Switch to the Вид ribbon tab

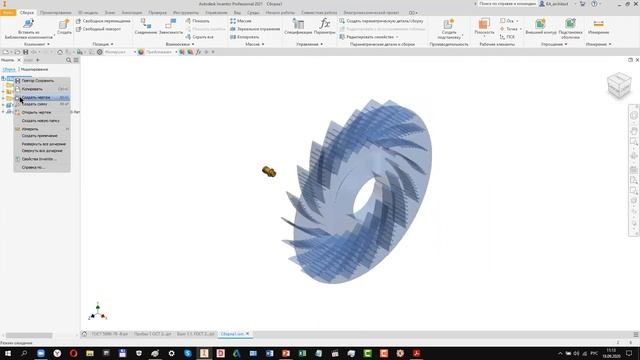(237, 13)
